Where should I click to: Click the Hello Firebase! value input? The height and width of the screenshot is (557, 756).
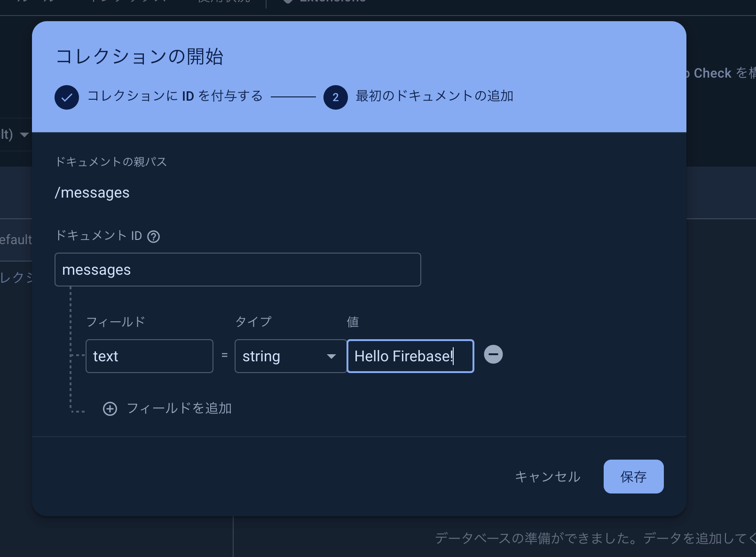(x=409, y=356)
